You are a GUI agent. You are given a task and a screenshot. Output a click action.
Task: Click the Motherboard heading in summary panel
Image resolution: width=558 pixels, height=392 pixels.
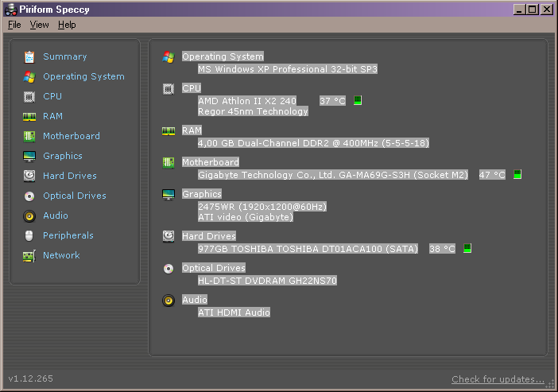[211, 162]
